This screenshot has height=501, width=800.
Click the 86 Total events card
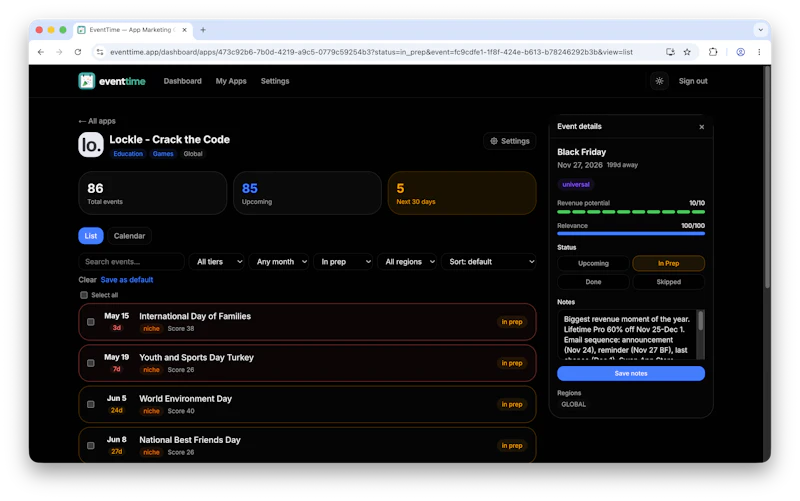tap(153, 193)
